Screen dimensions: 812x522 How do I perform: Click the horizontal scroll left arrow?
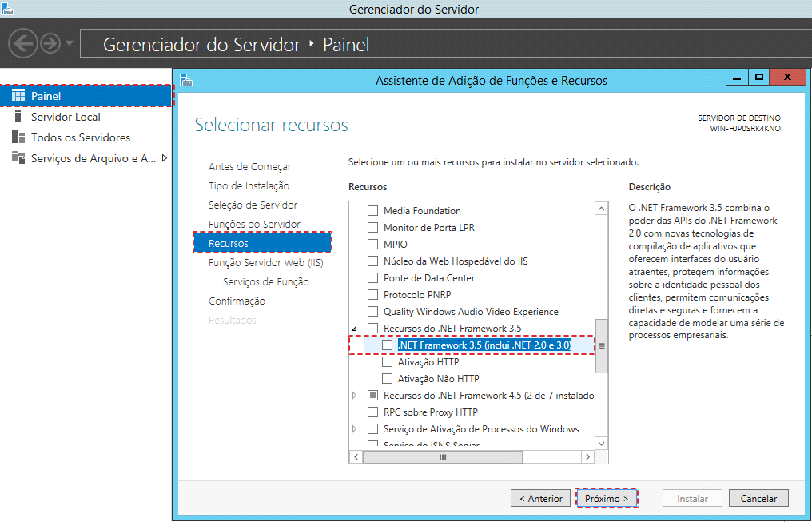click(x=356, y=456)
